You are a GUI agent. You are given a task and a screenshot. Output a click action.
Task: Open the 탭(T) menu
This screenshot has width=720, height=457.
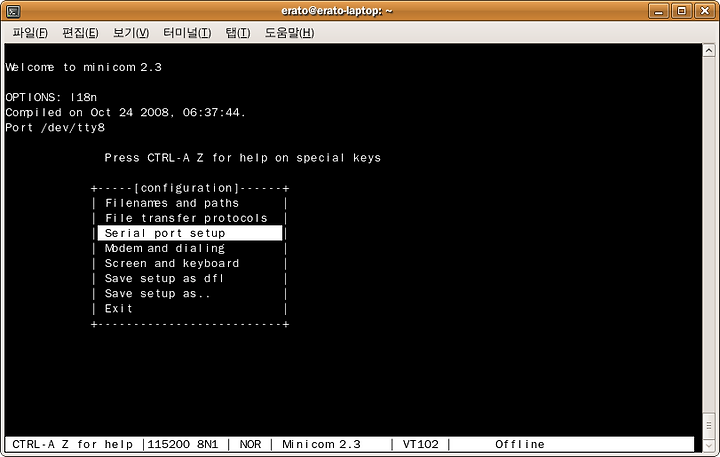[238, 33]
